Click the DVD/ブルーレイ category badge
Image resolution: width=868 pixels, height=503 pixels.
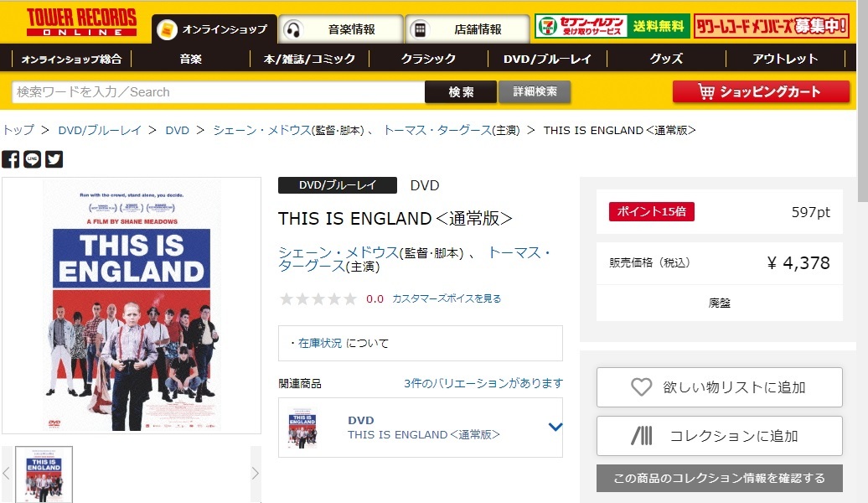[338, 185]
